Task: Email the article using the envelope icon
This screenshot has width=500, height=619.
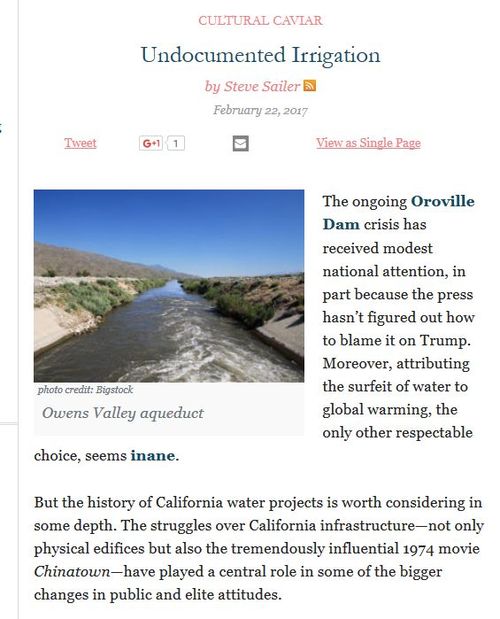Action: click(x=240, y=143)
